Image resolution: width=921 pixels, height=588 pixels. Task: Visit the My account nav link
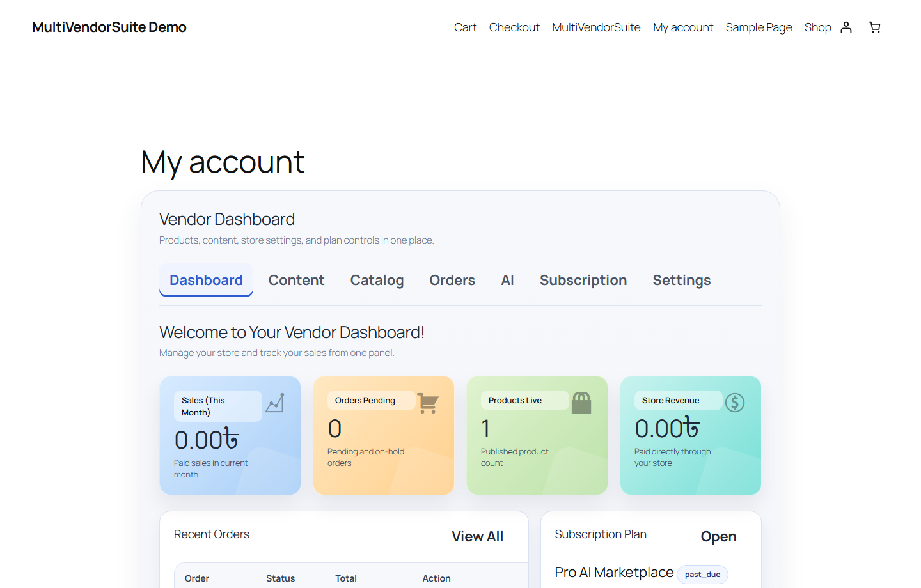(x=683, y=27)
